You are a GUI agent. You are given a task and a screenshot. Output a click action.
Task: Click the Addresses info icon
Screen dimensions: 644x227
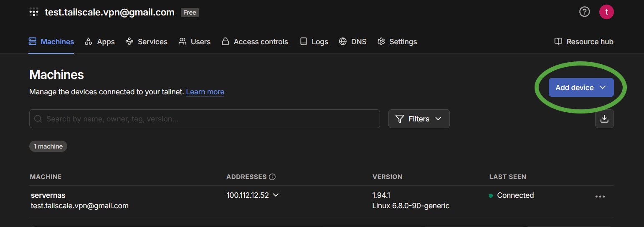tap(272, 177)
